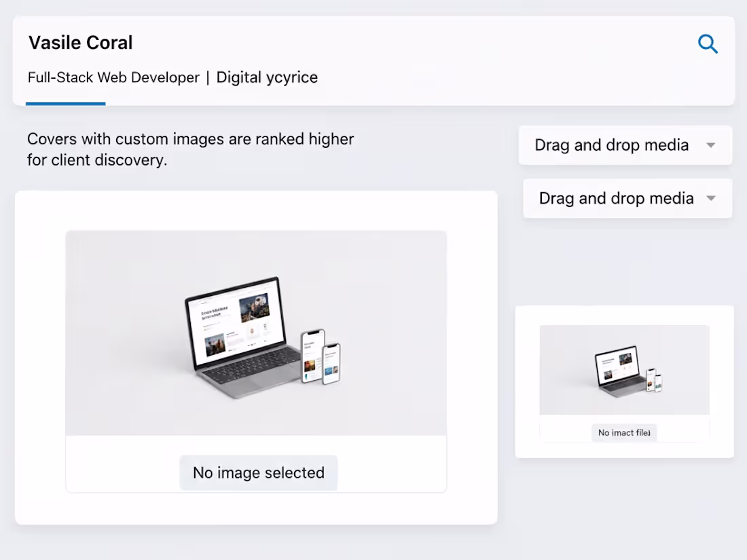Click the blue tab indicator line
Screen dimensions: 747x560
(65, 104)
